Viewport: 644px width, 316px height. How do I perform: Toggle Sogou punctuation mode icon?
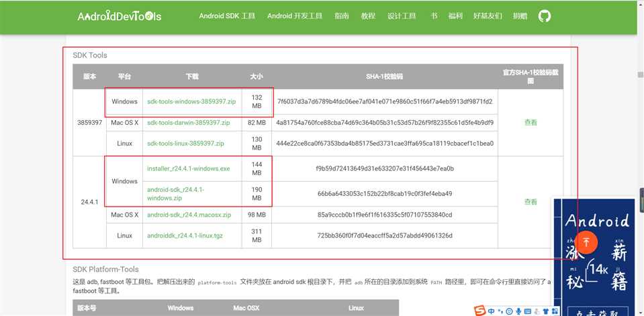pos(500,311)
